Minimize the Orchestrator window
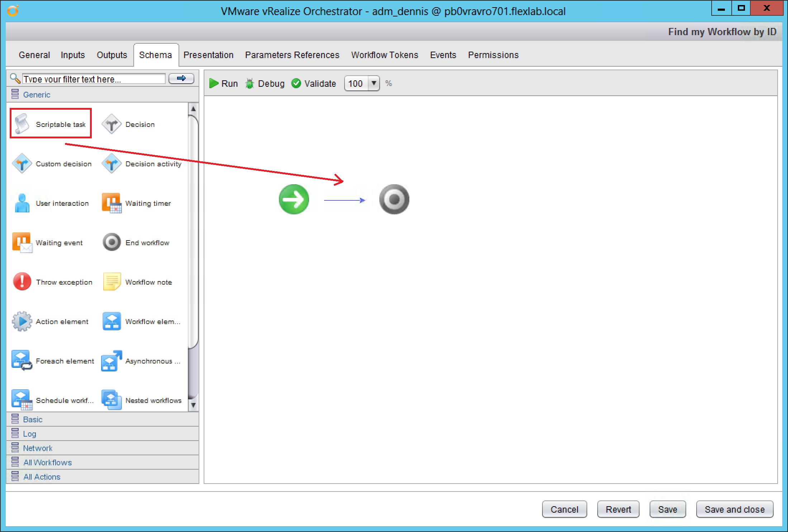 721,9
